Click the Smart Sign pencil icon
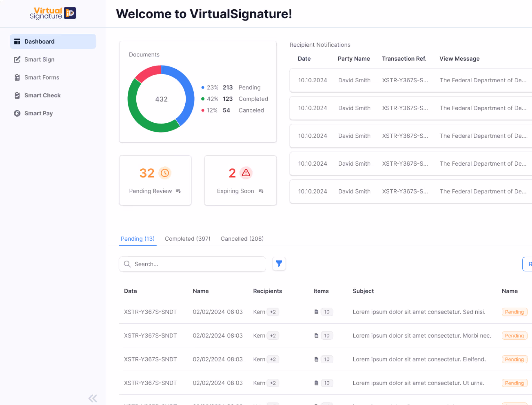532x405 pixels. (x=17, y=59)
